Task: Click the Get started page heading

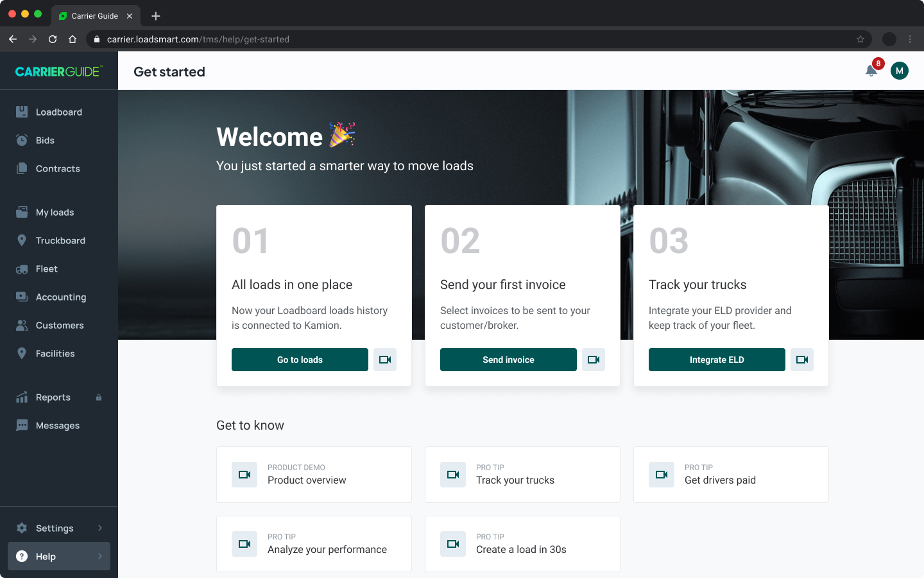Action: point(169,72)
